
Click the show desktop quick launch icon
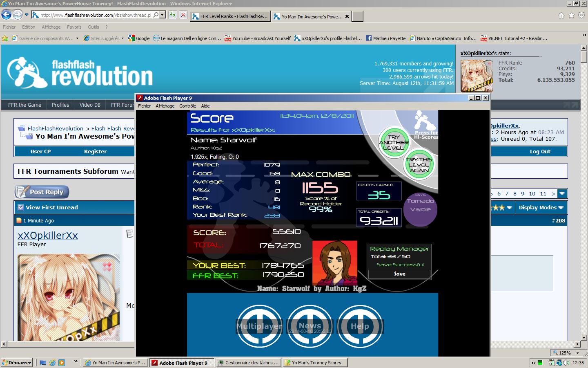pyautogui.click(x=43, y=363)
